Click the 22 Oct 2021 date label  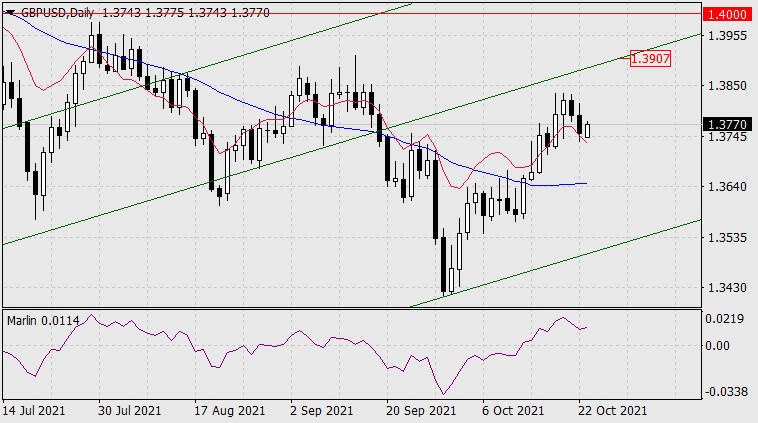(x=612, y=411)
